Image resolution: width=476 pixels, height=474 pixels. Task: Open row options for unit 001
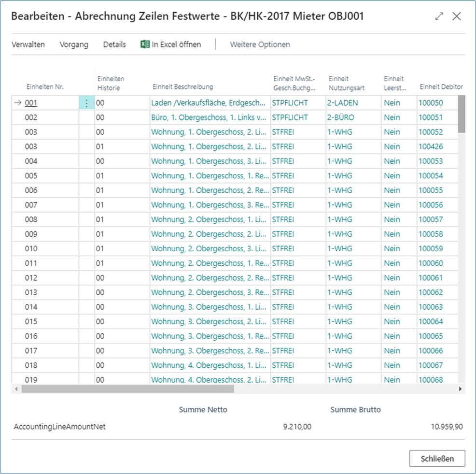[x=86, y=103]
